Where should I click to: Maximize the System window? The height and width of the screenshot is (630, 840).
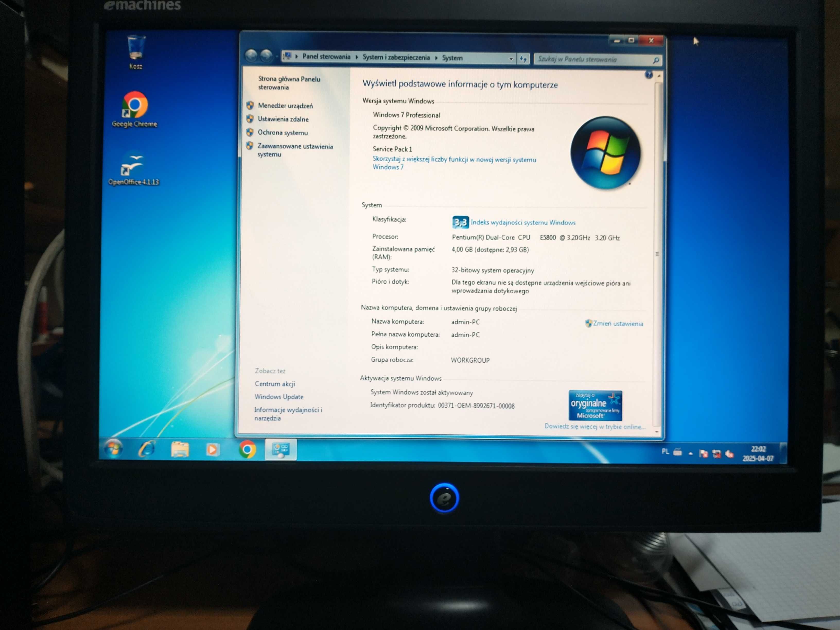631,40
